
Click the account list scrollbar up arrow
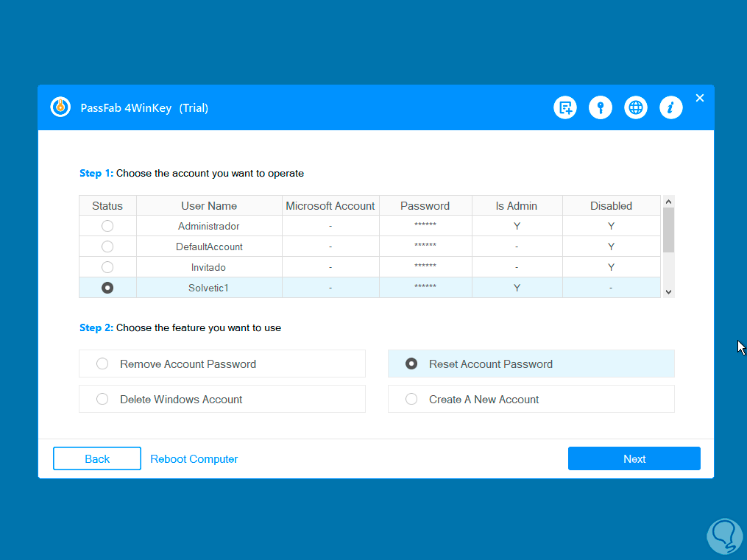[668, 202]
